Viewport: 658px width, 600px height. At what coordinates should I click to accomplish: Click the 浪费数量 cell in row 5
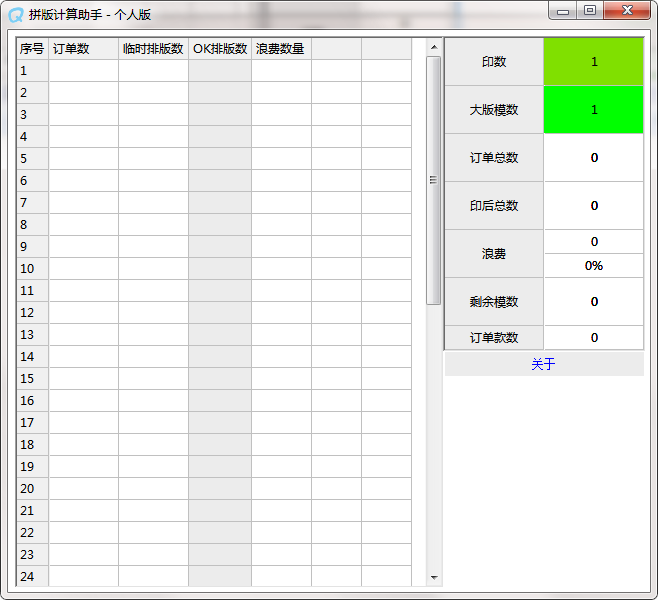(x=281, y=159)
